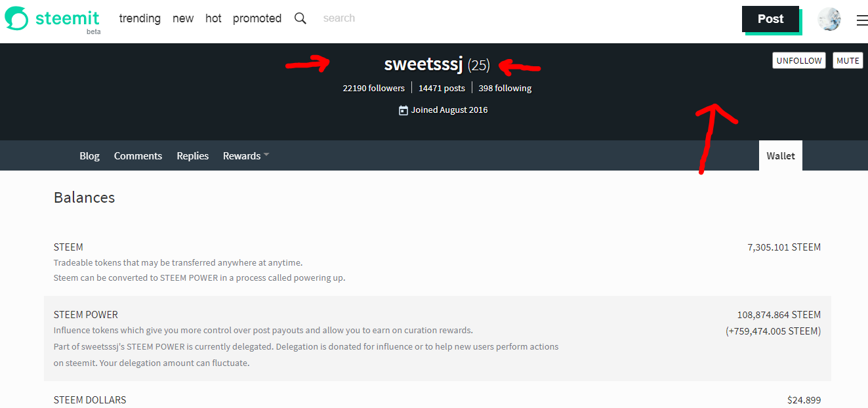
Task: Go to the Comments tab
Action: click(138, 155)
